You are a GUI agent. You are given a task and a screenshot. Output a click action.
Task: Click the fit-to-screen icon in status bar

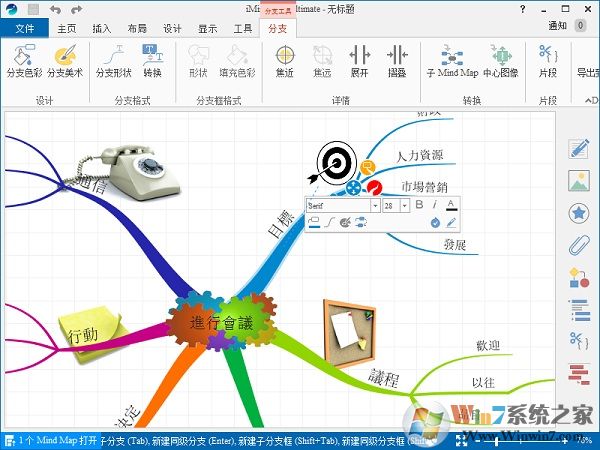(x=461, y=440)
